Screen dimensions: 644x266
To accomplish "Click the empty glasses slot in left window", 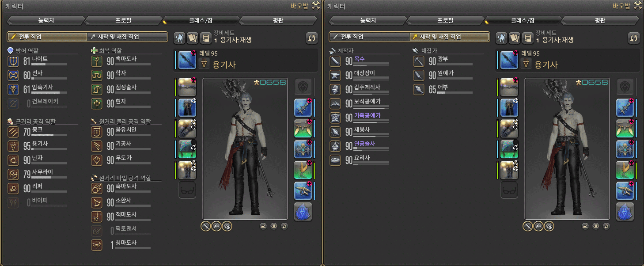I will pyautogui.click(x=187, y=190).
